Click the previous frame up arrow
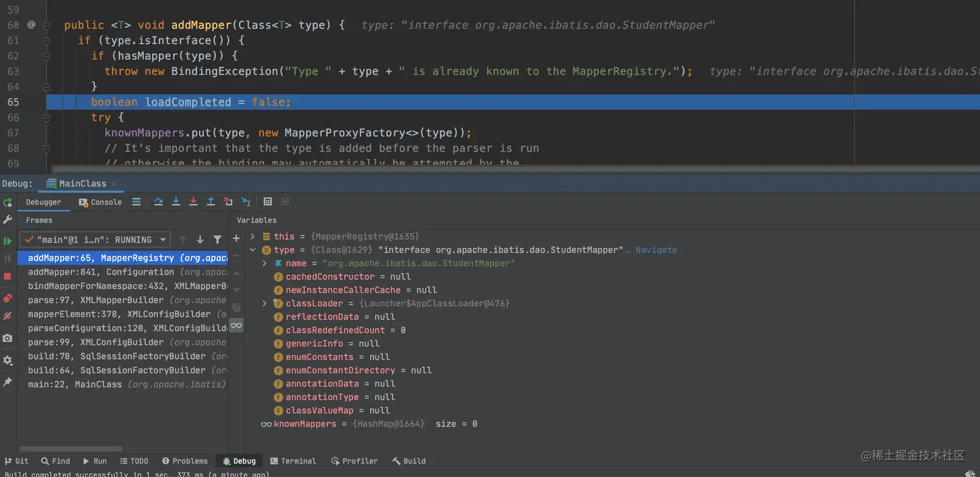Viewport: 980px width, 477px height. [x=183, y=240]
